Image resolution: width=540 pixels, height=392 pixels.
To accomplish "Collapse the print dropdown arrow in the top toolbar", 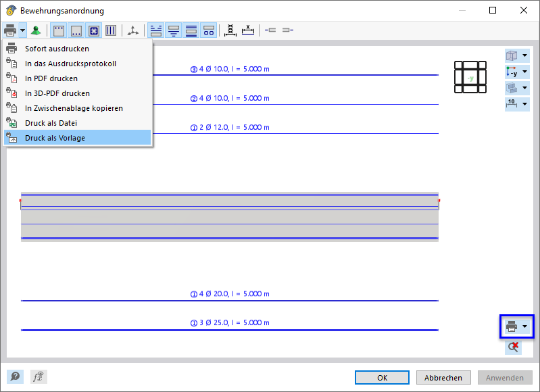I will click(x=23, y=30).
